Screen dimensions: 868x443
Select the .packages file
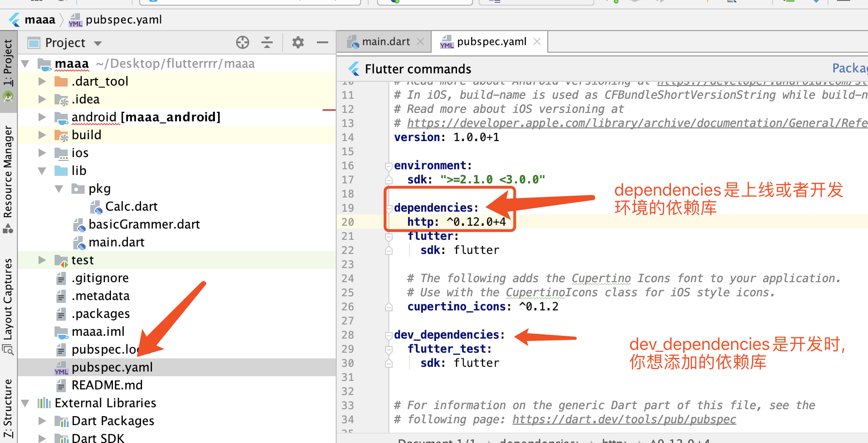101,314
